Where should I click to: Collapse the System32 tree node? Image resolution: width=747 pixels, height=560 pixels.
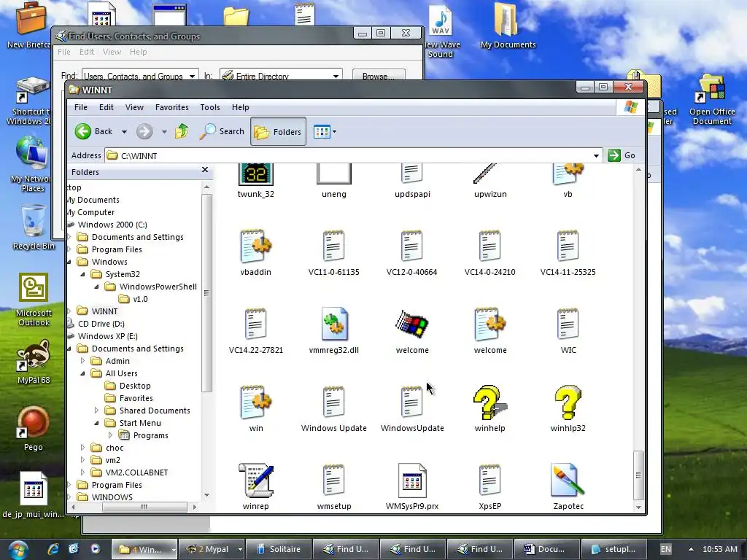click(x=82, y=274)
